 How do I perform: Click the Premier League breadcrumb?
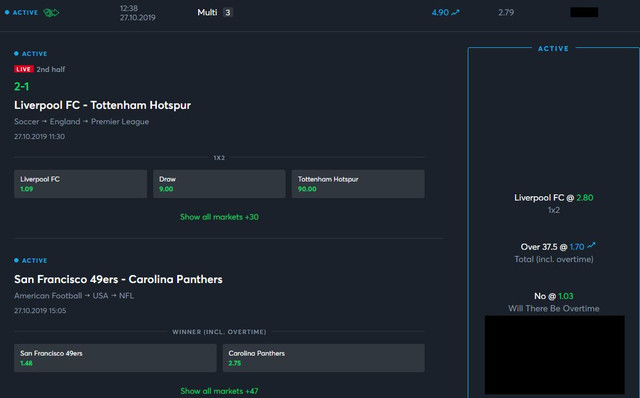click(x=120, y=122)
